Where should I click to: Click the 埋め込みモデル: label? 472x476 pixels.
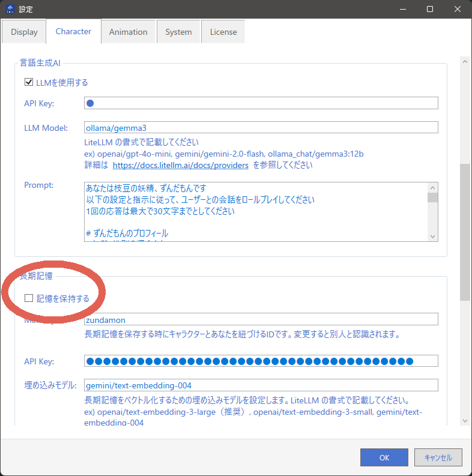(x=50, y=385)
